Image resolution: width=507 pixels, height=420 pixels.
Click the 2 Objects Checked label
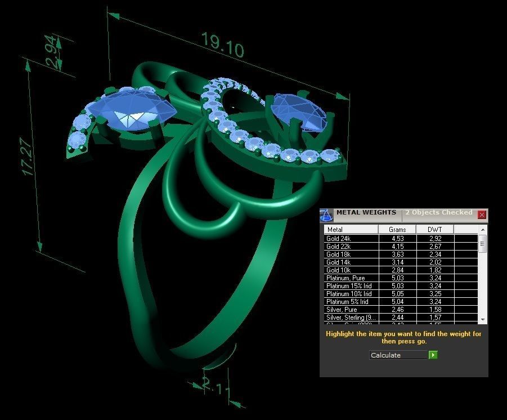[x=439, y=213]
